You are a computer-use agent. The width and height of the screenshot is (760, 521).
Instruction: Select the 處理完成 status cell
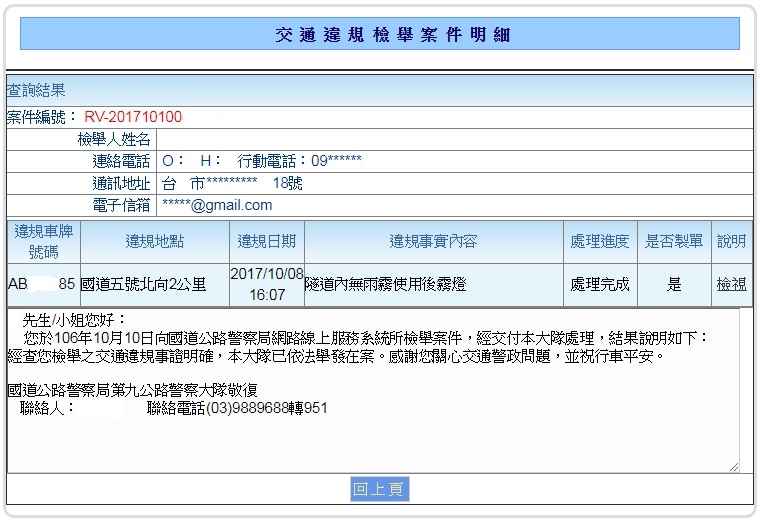(x=600, y=284)
